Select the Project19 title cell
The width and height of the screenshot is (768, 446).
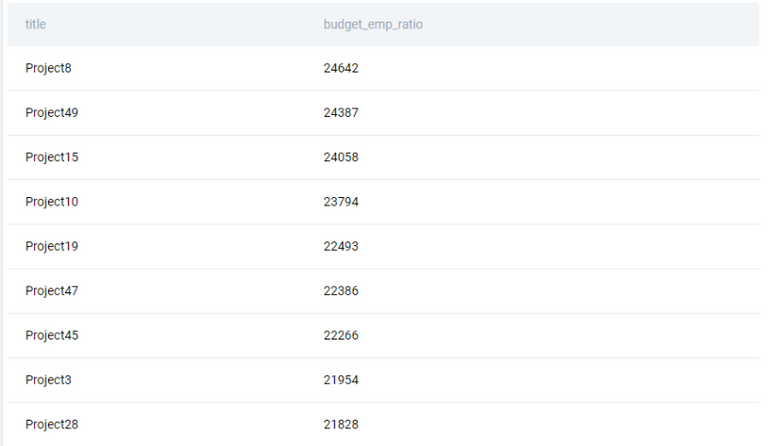click(52, 246)
